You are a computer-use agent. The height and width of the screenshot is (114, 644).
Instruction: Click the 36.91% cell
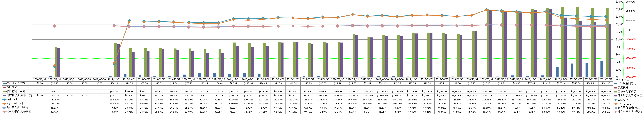coord(606,111)
